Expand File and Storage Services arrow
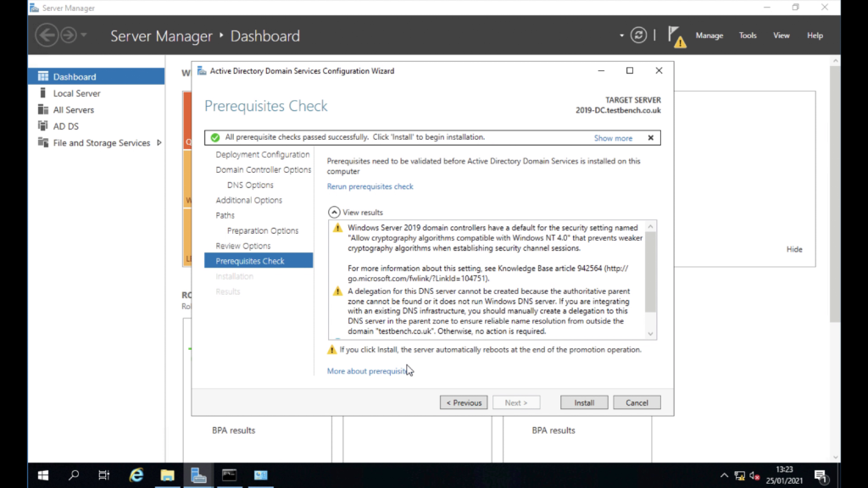The image size is (868, 488). [x=159, y=142]
